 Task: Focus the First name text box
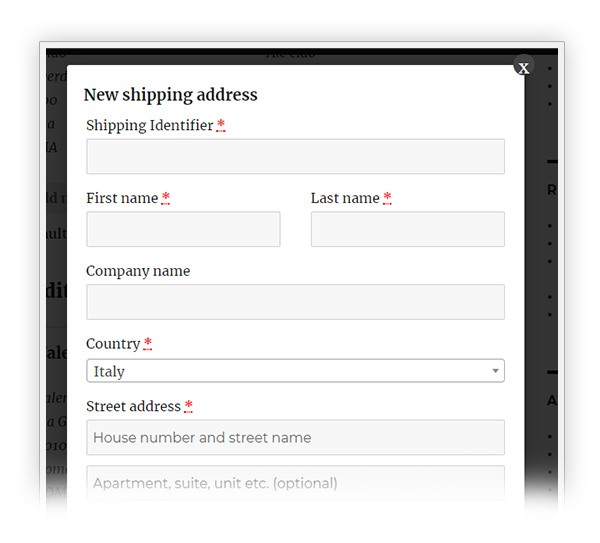(183, 229)
